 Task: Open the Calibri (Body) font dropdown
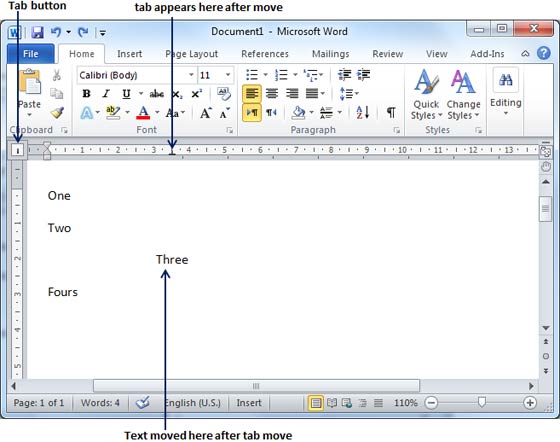tap(136, 75)
